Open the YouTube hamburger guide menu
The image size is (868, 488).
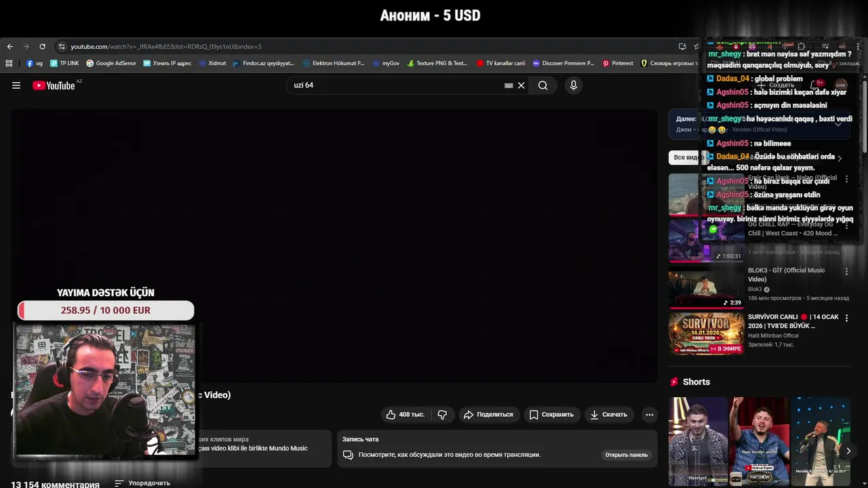tap(16, 85)
